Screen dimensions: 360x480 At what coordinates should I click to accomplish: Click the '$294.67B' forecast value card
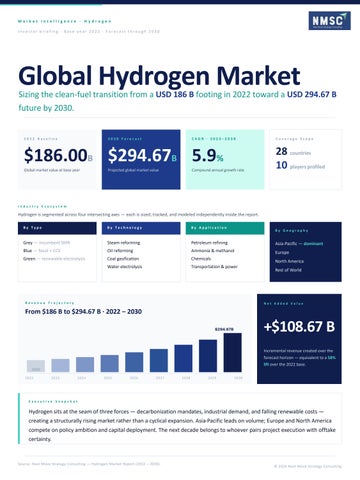[141, 159]
